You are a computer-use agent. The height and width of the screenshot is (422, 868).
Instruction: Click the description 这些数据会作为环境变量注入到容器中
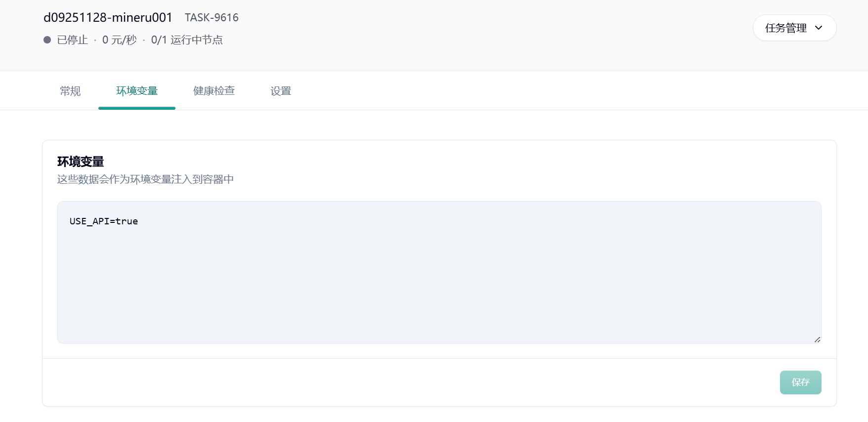(x=145, y=179)
